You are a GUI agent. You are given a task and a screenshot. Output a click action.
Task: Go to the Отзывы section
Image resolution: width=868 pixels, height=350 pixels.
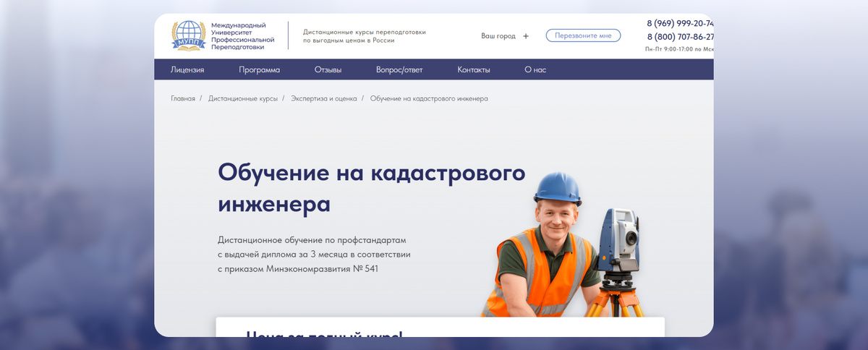click(x=328, y=70)
